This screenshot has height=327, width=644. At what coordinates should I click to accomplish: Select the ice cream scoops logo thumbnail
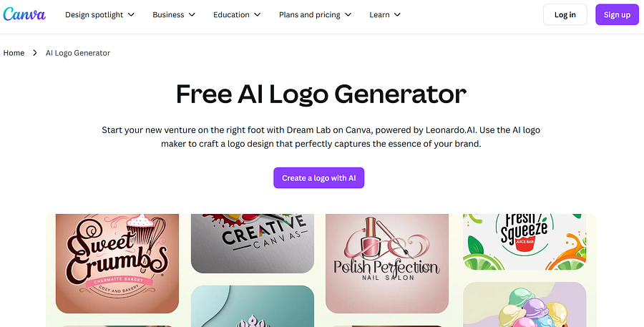point(525,304)
